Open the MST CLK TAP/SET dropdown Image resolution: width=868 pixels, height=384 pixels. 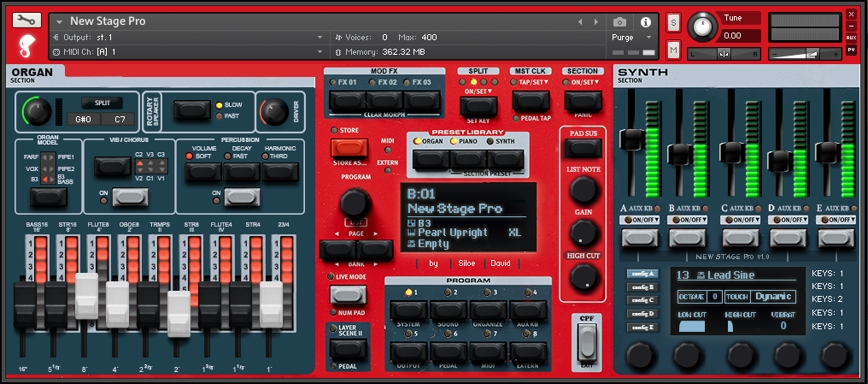(534, 82)
